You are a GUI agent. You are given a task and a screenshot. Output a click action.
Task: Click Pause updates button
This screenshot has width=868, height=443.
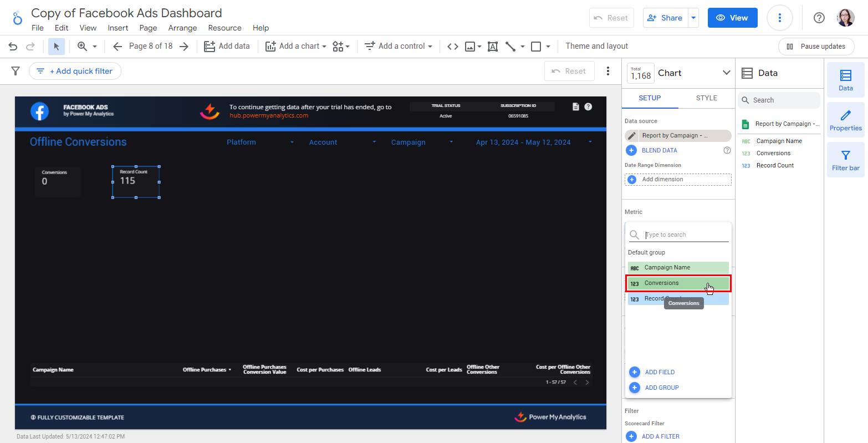pyautogui.click(x=816, y=47)
